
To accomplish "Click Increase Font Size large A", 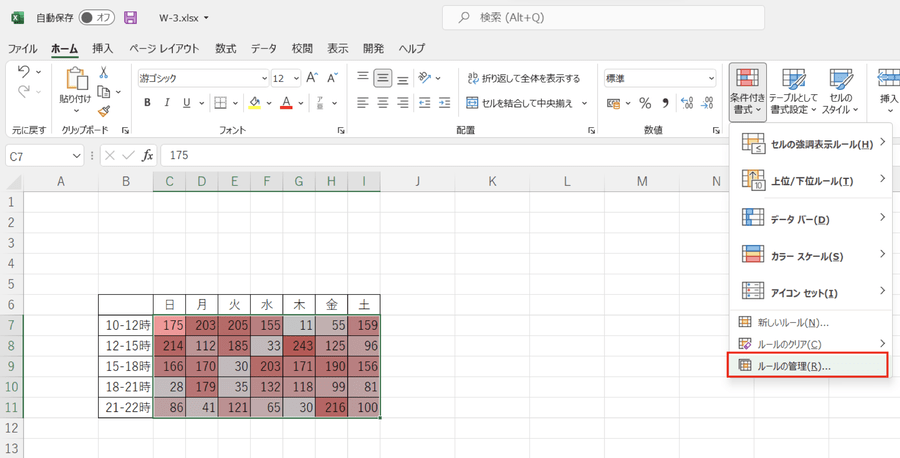I will pyautogui.click(x=312, y=78).
